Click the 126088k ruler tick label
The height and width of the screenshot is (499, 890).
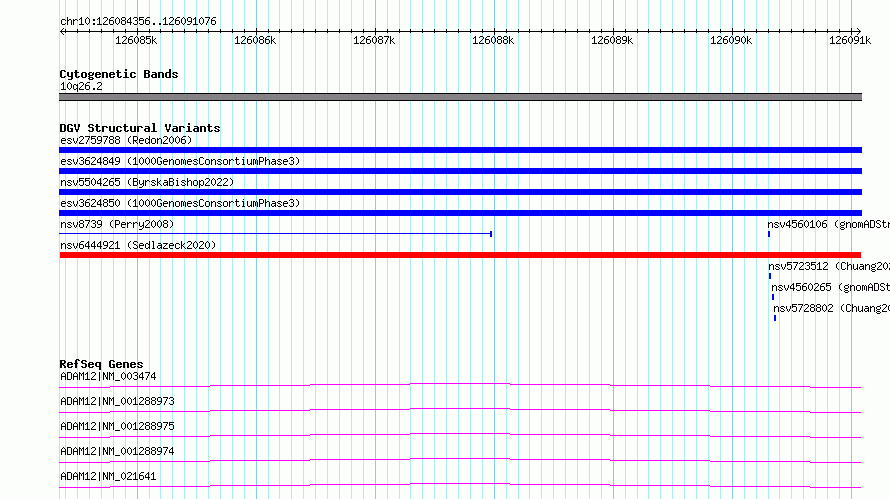coord(493,40)
